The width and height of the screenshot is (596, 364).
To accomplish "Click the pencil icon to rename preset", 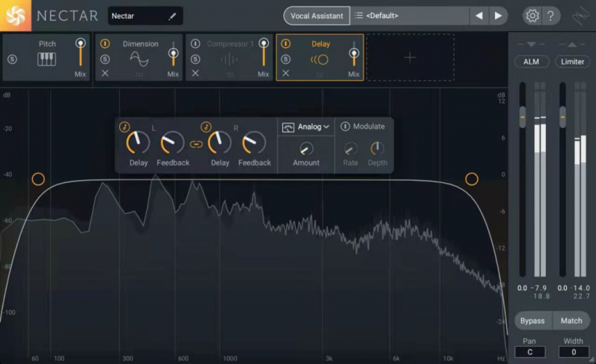I will click(172, 16).
